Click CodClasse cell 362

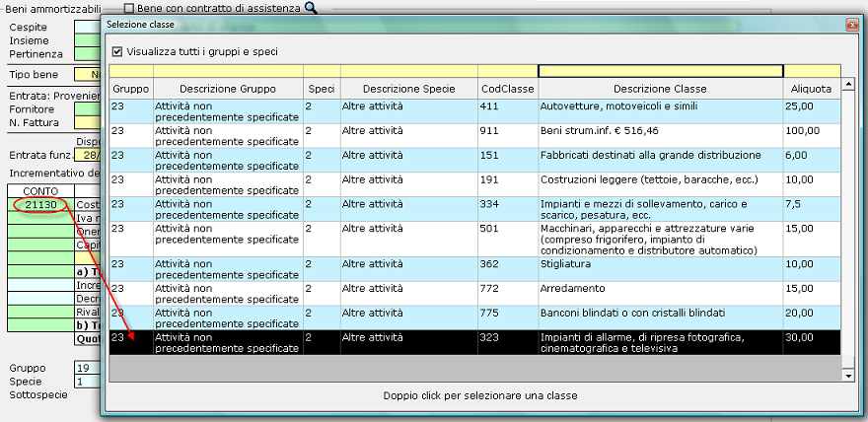tap(508, 269)
